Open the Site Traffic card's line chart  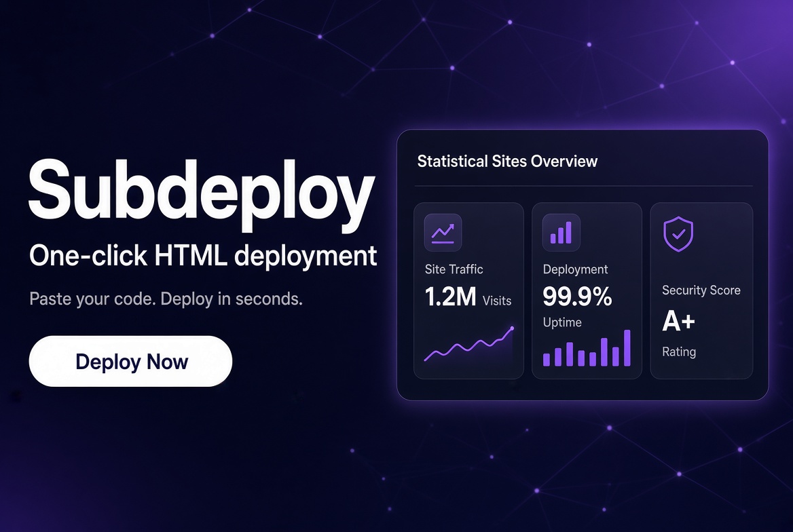click(469, 344)
